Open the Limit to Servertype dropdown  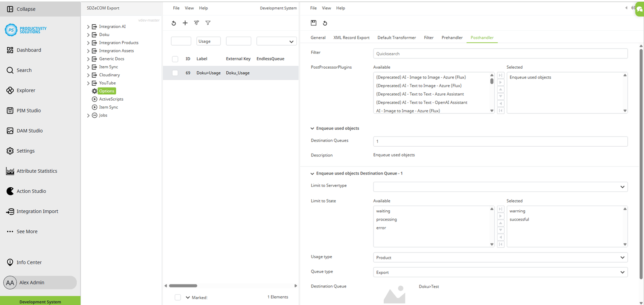click(500, 187)
